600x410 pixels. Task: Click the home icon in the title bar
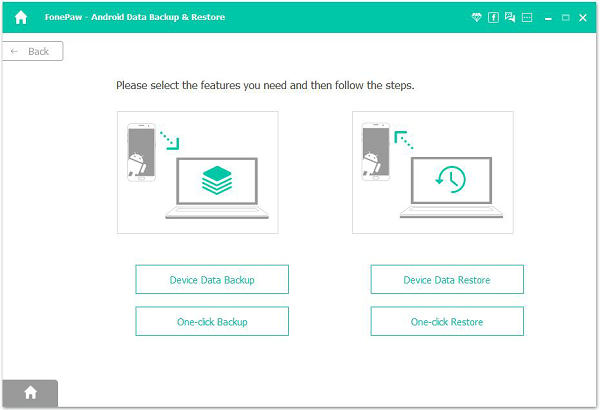(20, 17)
